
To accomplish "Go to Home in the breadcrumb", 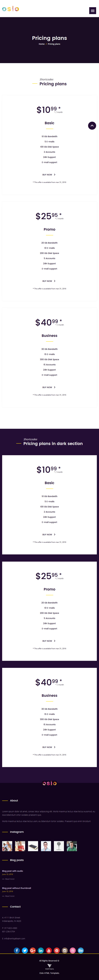I will tap(42, 44).
